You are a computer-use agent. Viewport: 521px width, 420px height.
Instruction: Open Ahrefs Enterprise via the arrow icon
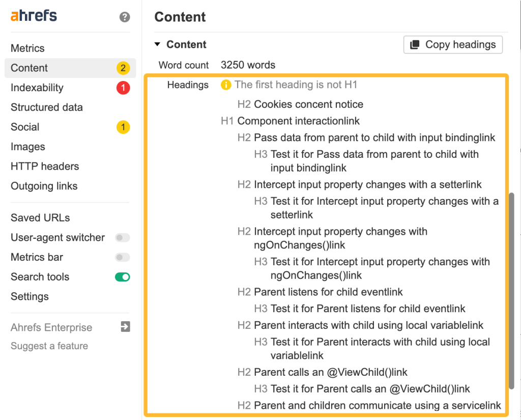tap(125, 327)
